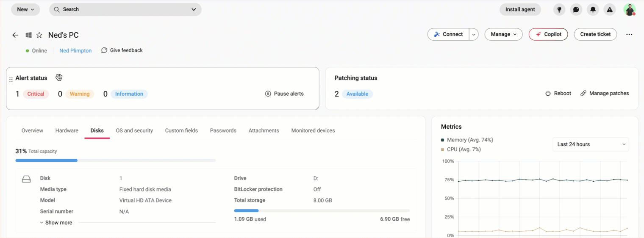The height and width of the screenshot is (238, 644).
Task: Toggle the CPU series legend entry
Action: 461,149
